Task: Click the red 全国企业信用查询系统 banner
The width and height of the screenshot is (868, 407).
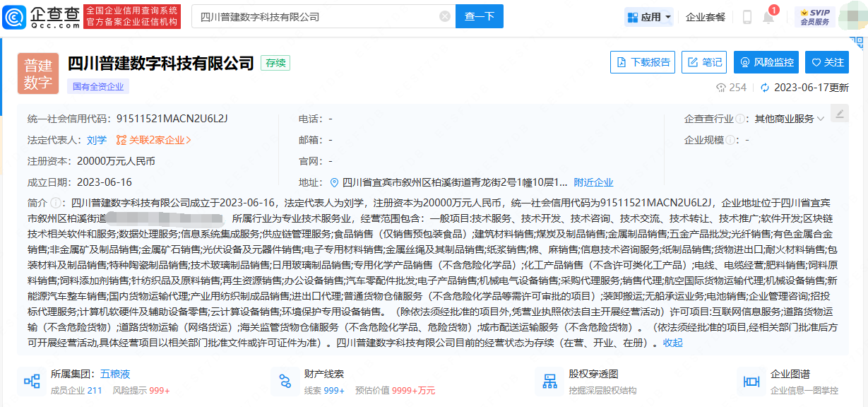Action: (132, 16)
